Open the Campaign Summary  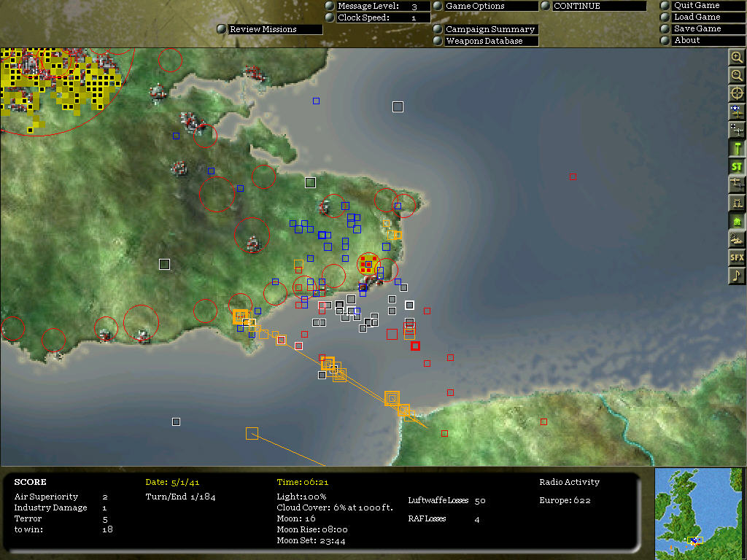click(x=485, y=29)
